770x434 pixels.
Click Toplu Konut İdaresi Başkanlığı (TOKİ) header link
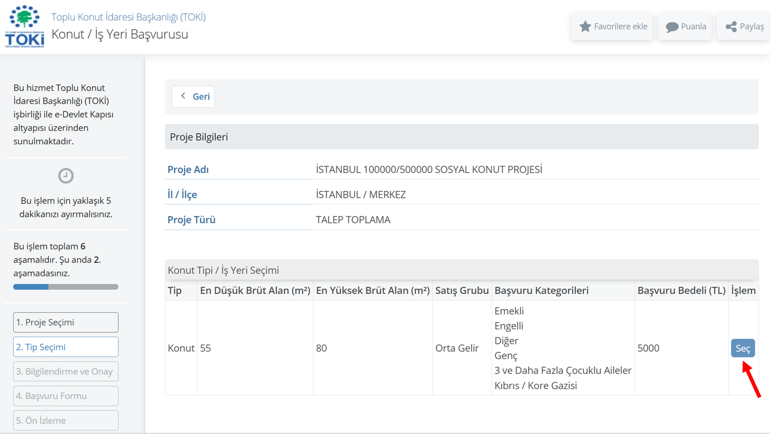tap(128, 17)
